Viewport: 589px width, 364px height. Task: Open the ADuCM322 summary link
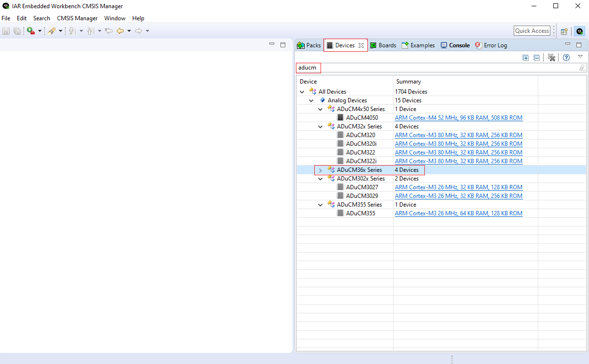pos(459,153)
